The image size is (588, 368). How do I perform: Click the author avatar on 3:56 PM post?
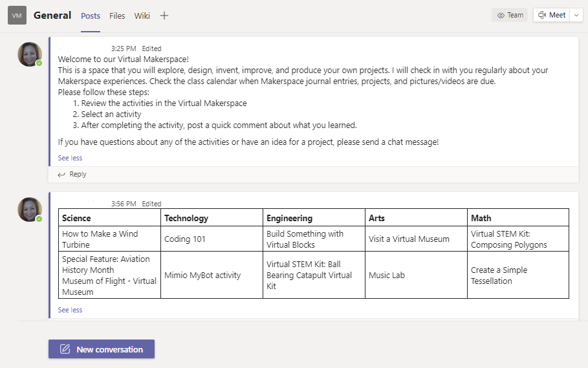point(30,210)
